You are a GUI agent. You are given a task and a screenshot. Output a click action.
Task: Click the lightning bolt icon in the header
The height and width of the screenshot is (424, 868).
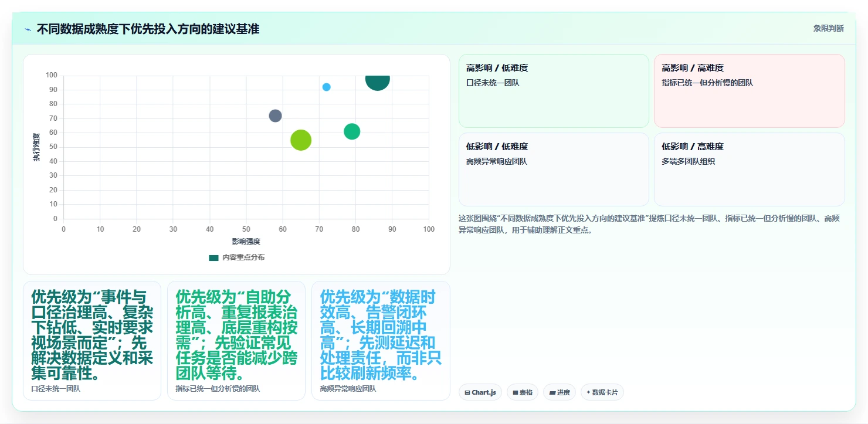pyautogui.click(x=28, y=29)
